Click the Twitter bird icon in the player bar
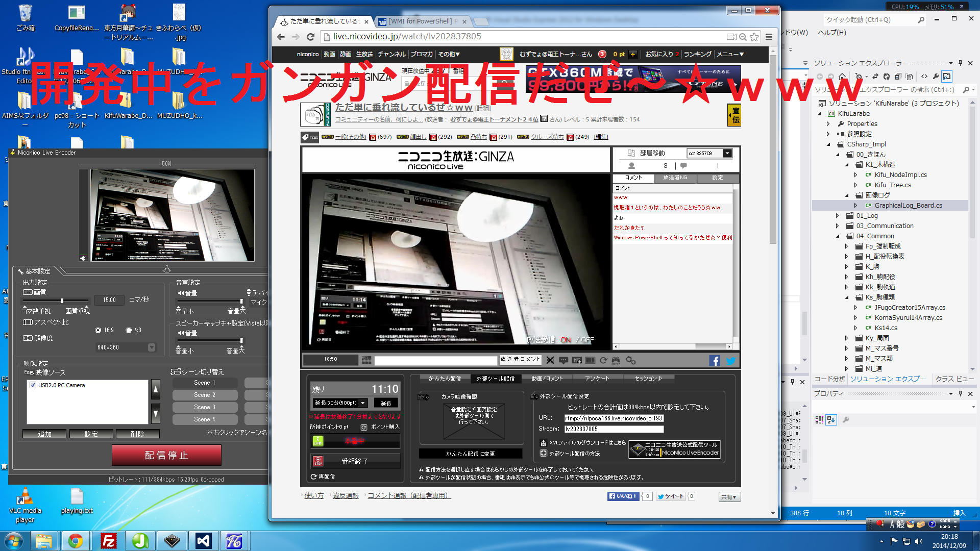The image size is (980, 551). [x=730, y=361]
